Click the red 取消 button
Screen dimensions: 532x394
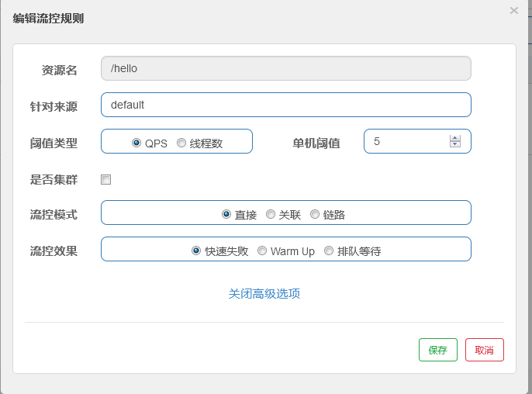pyautogui.click(x=485, y=350)
